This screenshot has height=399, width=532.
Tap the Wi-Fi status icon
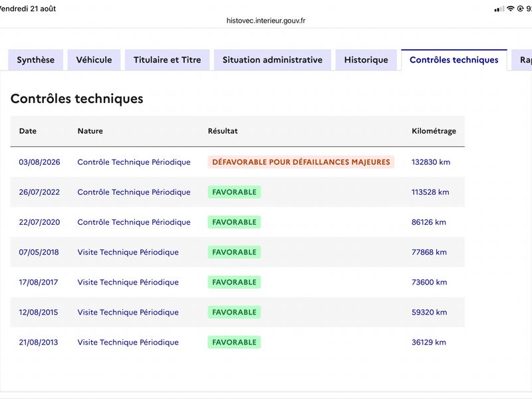pos(510,9)
